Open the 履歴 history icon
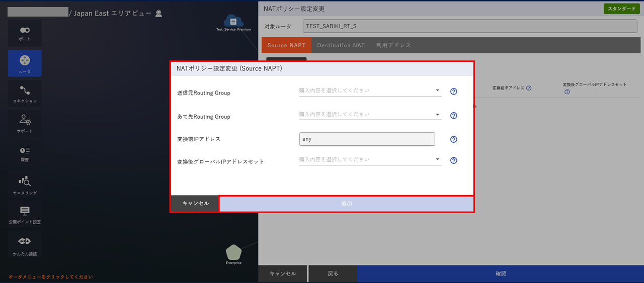This screenshot has width=644, height=283. coord(25,154)
